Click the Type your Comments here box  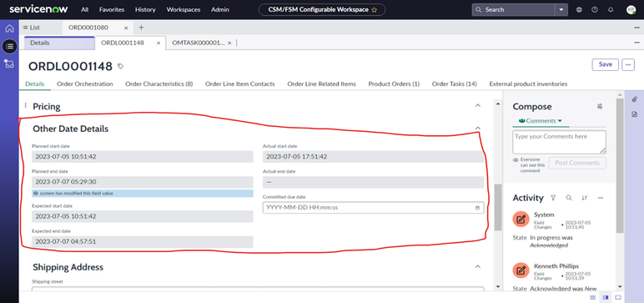[x=559, y=142]
